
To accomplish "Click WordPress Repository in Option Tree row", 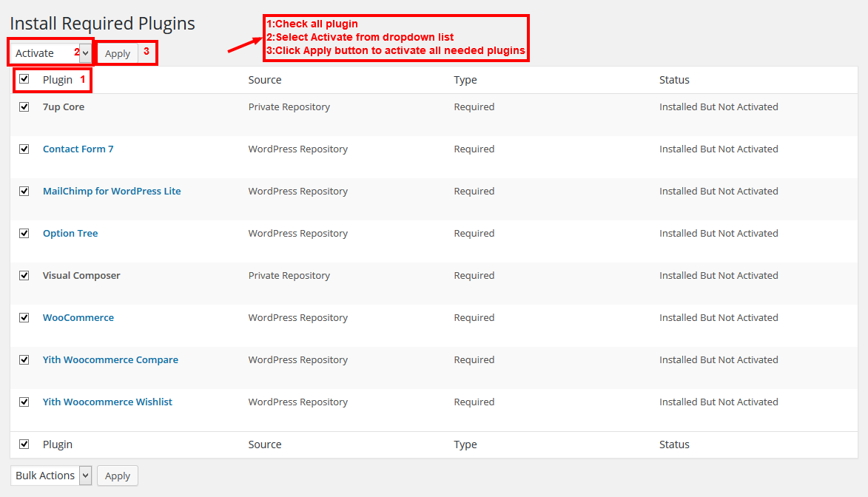I will [x=297, y=233].
